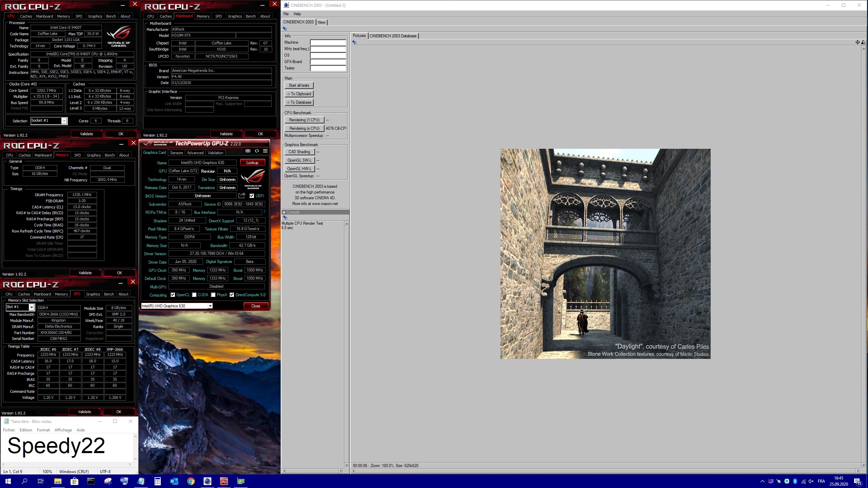Open the GPU-Z hamburger menu
The image size is (868, 488).
265,151
